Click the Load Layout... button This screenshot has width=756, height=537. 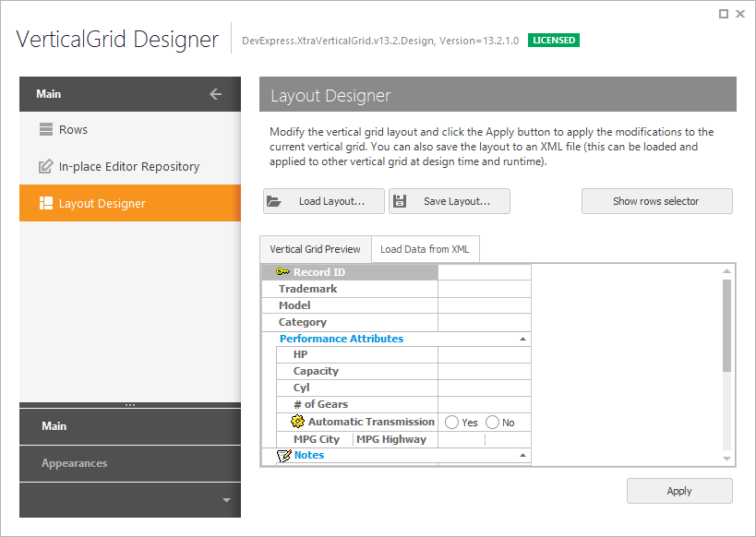click(324, 201)
